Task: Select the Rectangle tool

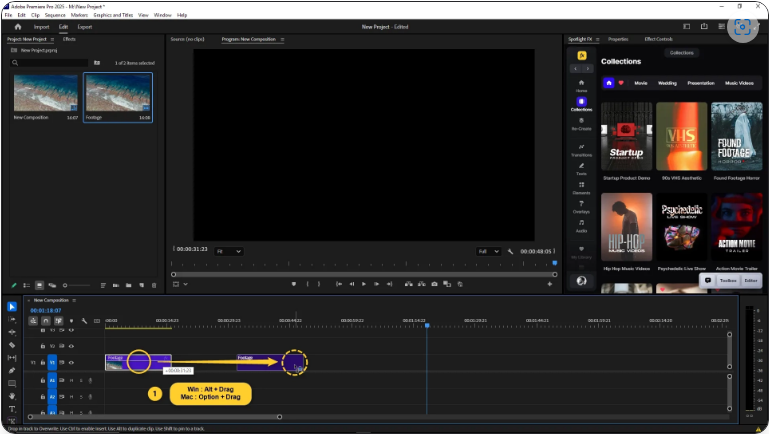Action: (12, 383)
